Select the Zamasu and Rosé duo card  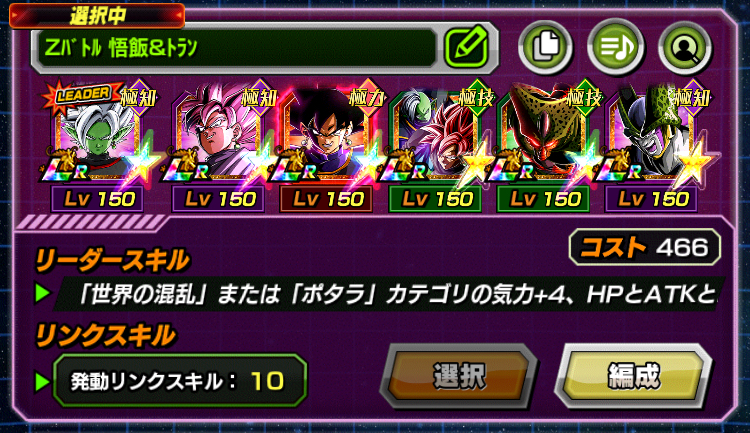tap(434, 134)
